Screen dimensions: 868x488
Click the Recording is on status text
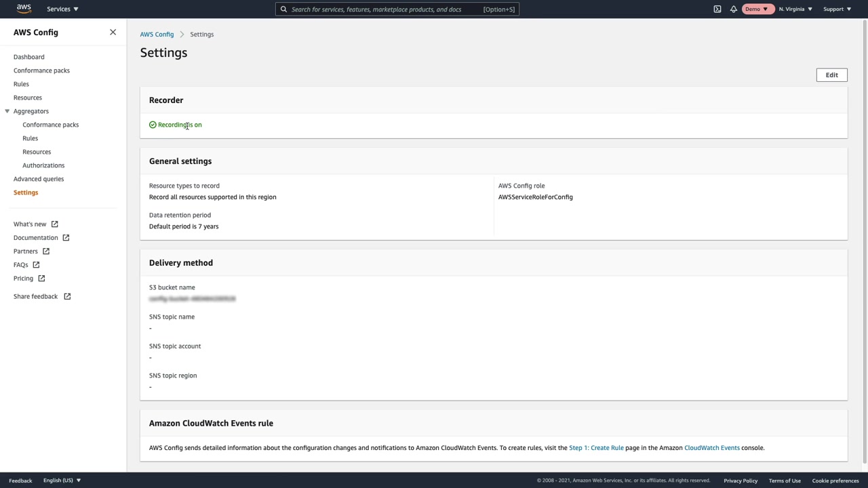[180, 125]
